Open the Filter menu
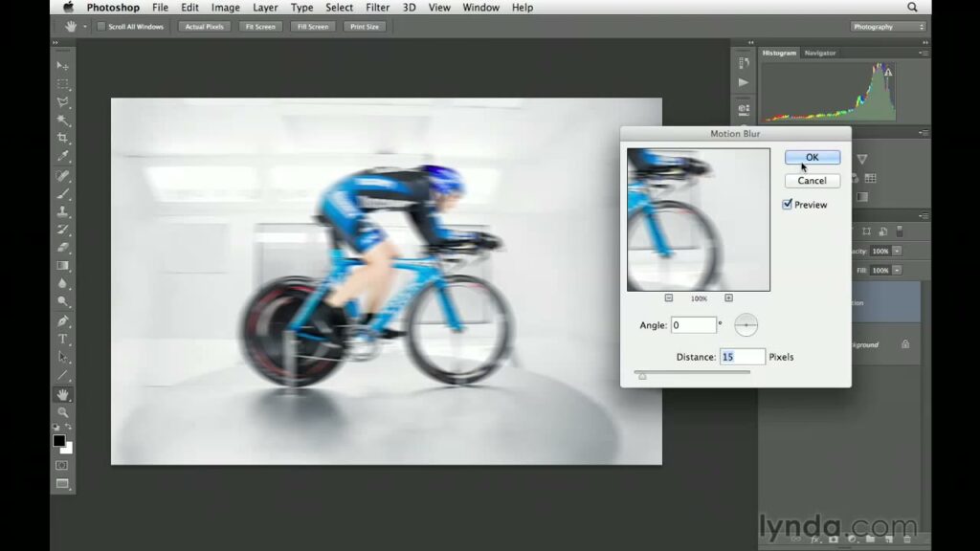The height and width of the screenshot is (551, 980). 377,8
